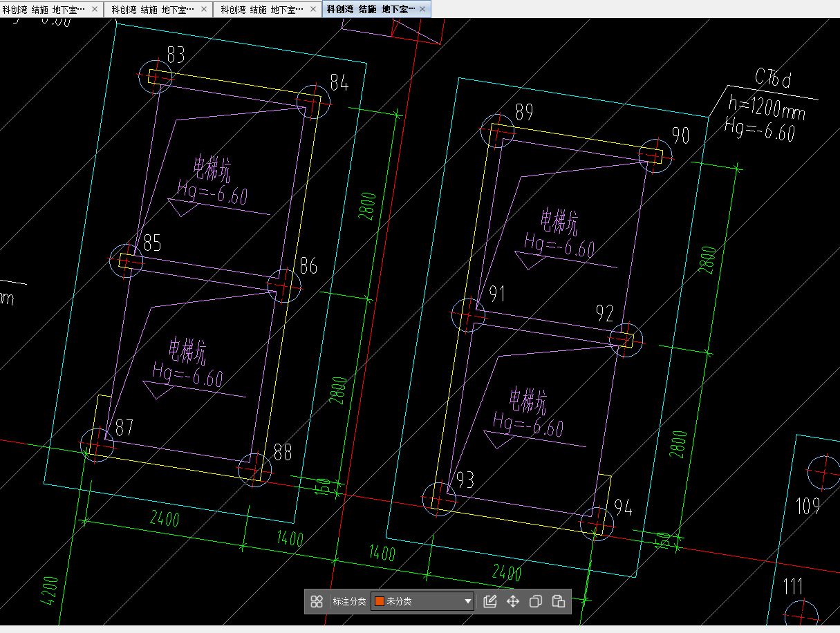
Task: Select the move (four-arrow) tool icon
Action: 513,601
